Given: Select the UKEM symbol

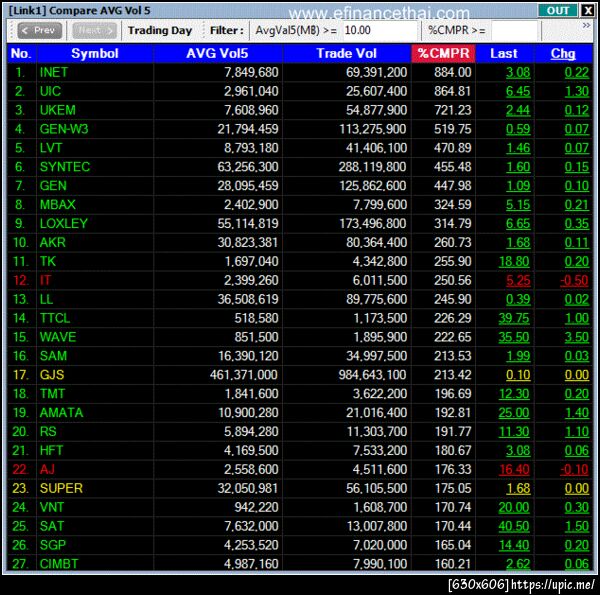Looking at the screenshot, I should coord(58,110).
